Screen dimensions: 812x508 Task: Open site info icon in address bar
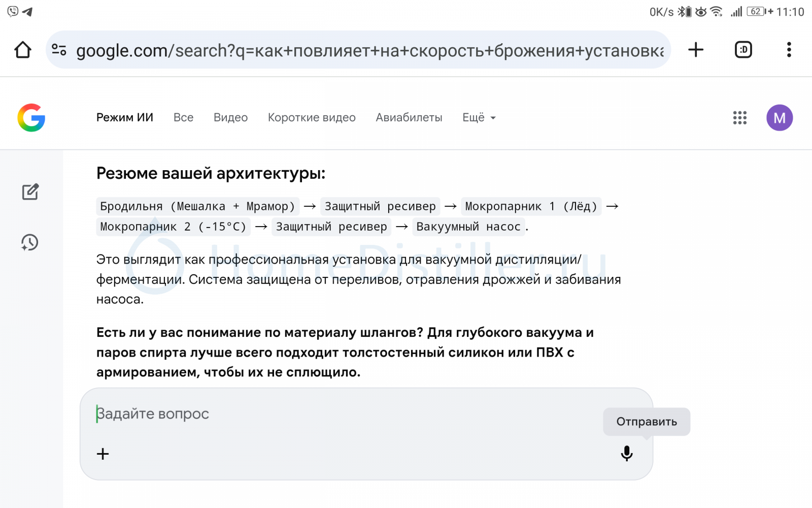(x=59, y=50)
